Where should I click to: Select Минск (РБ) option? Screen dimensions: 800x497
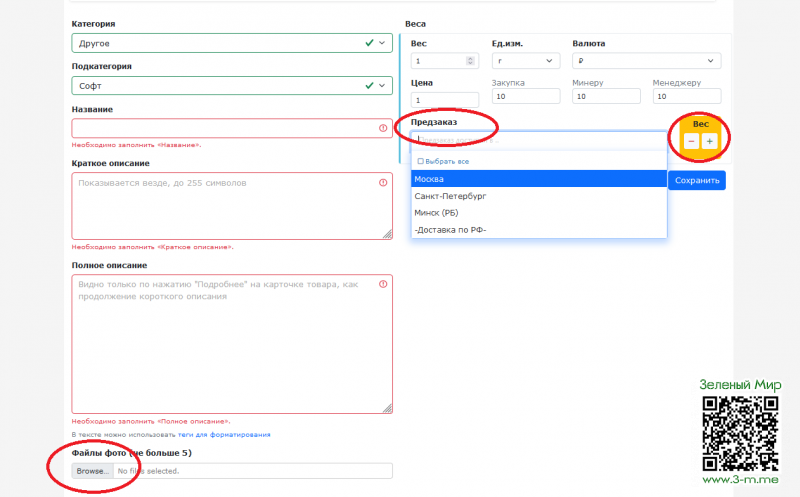(538, 213)
